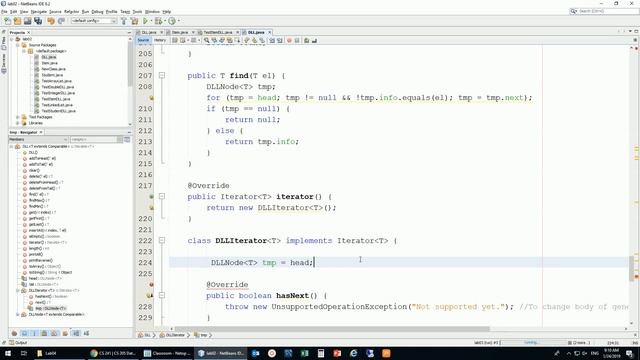
Task: Undo the last edit using the toolbar
Action: tap(51, 21)
